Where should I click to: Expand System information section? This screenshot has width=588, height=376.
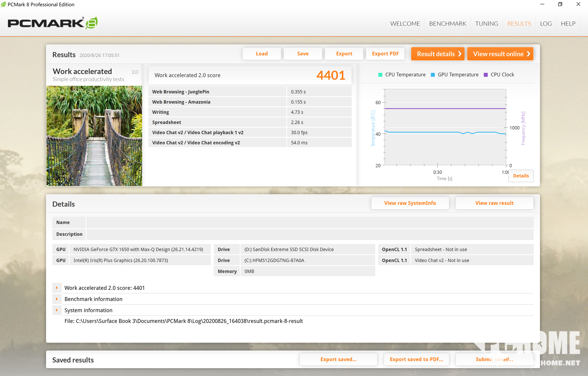point(57,310)
